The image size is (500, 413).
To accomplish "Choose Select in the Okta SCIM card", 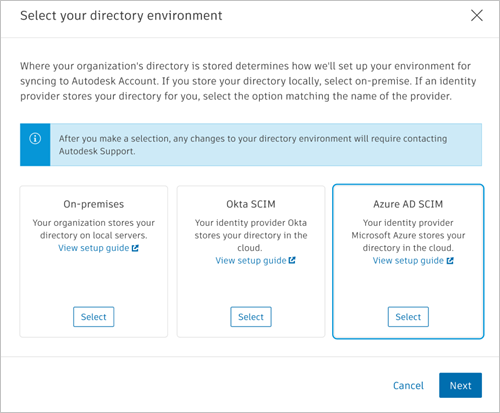I will (x=251, y=317).
